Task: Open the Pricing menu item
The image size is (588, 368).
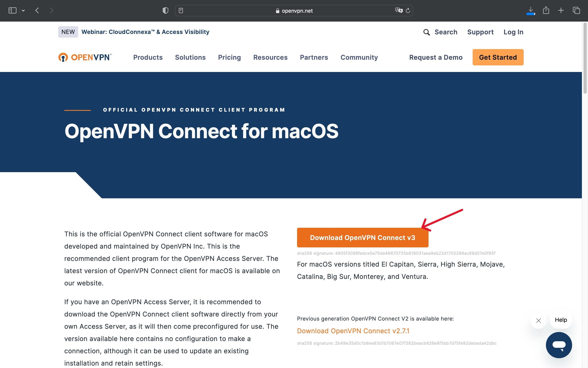Action: [x=229, y=57]
